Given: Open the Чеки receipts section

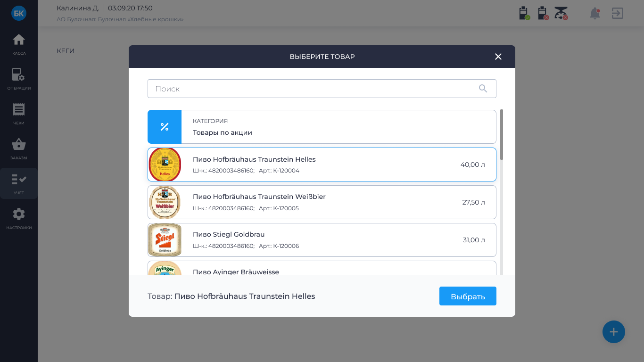Looking at the screenshot, I should [19, 114].
